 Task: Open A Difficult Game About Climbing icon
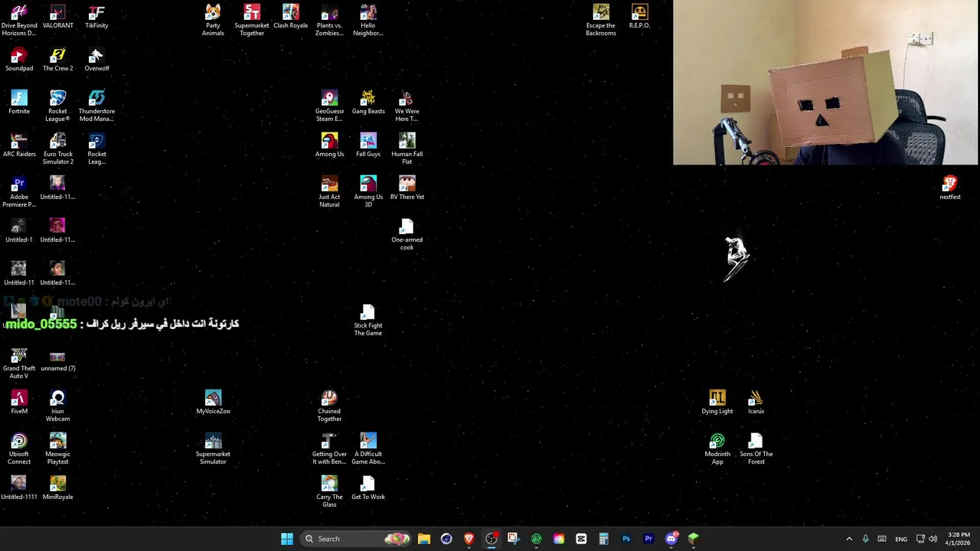pyautogui.click(x=368, y=448)
